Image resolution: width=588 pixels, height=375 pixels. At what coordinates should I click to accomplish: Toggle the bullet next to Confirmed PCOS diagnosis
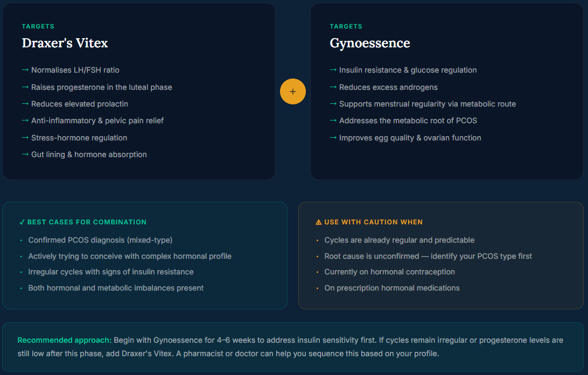pyautogui.click(x=22, y=240)
